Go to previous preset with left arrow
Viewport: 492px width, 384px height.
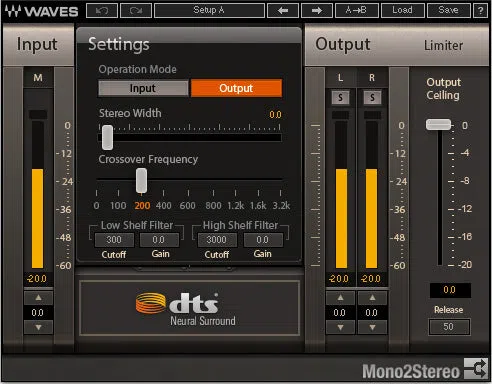(x=283, y=11)
